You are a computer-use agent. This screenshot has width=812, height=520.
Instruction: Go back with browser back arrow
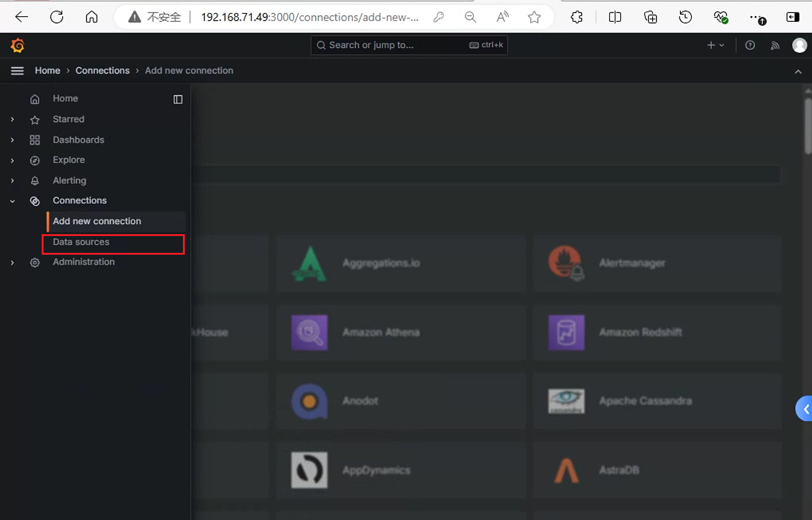[22, 17]
